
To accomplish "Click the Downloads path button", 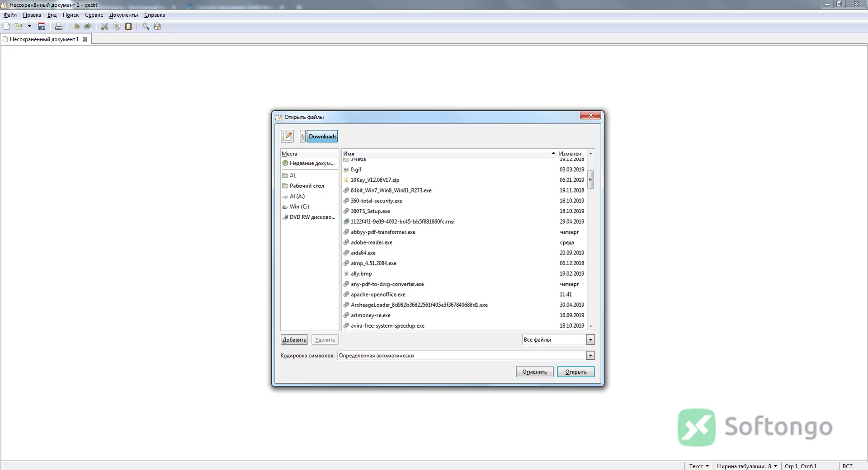I will click(322, 136).
